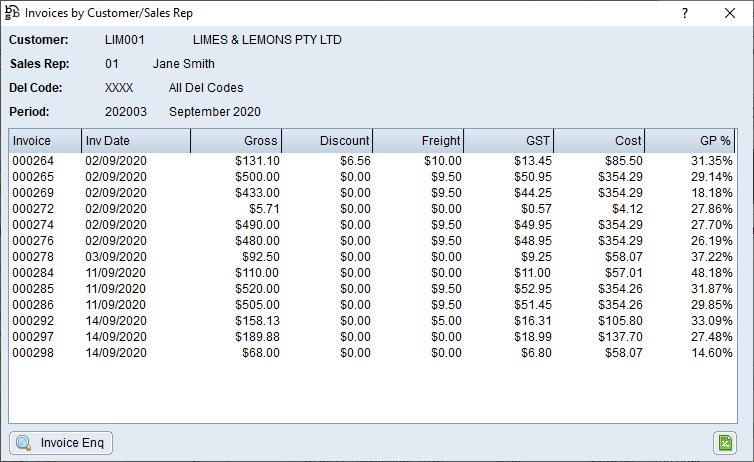Sort by Invoice column header
The image size is (754, 462).
click(45, 141)
